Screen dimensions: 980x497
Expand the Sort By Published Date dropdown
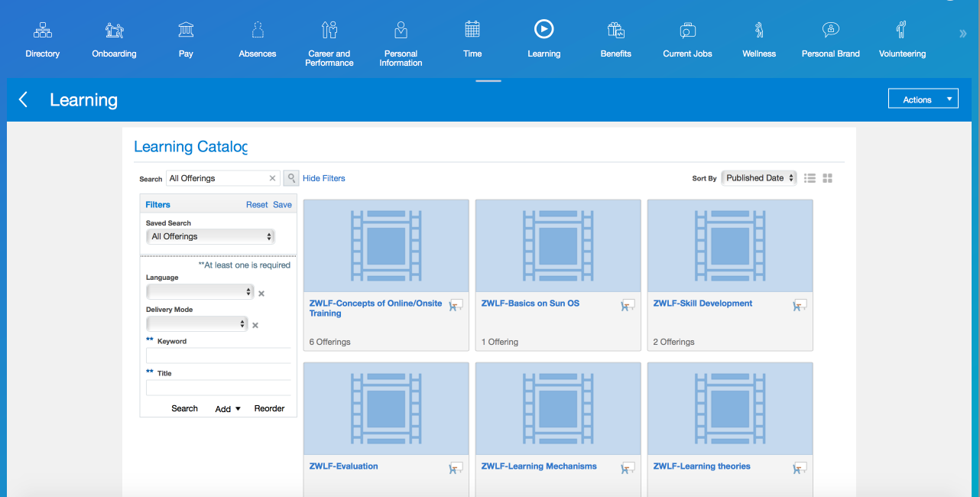(x=758, y=178)
